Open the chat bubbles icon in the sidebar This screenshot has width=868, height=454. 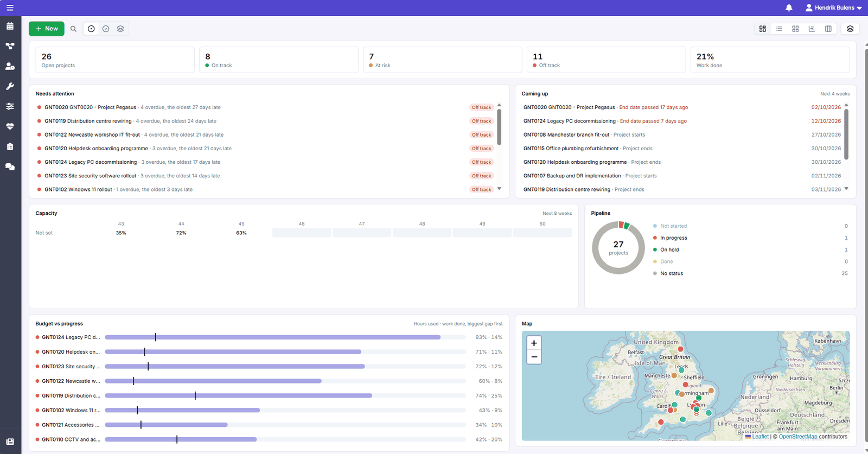(10, 167)
